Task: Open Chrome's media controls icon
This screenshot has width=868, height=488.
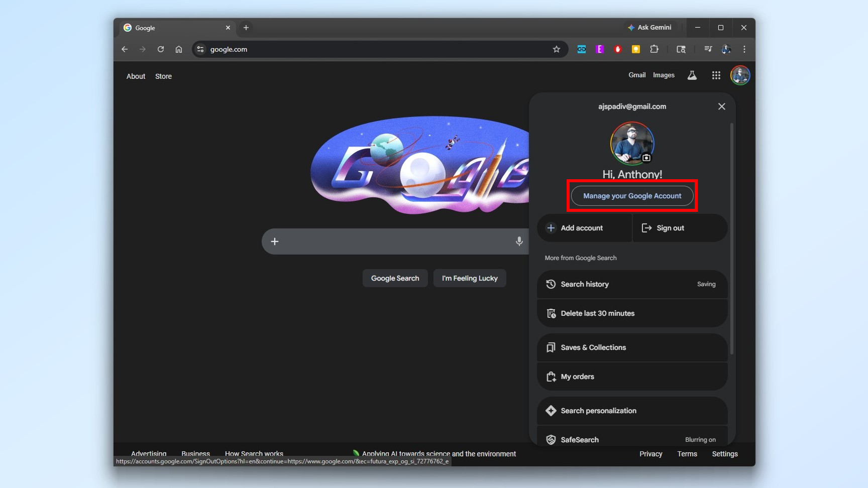Action: [708, 49]
